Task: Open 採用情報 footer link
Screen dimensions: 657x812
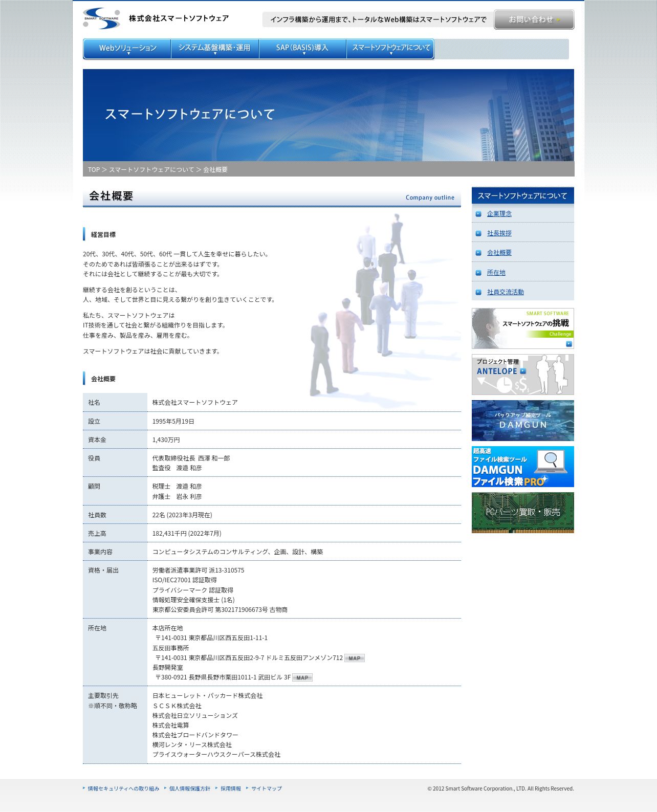Action: pyautogui.click(x=231, y=788)
